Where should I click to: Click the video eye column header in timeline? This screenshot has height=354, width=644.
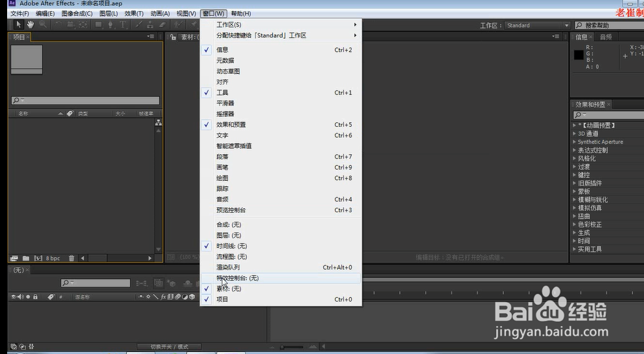(x=14, y=296)
